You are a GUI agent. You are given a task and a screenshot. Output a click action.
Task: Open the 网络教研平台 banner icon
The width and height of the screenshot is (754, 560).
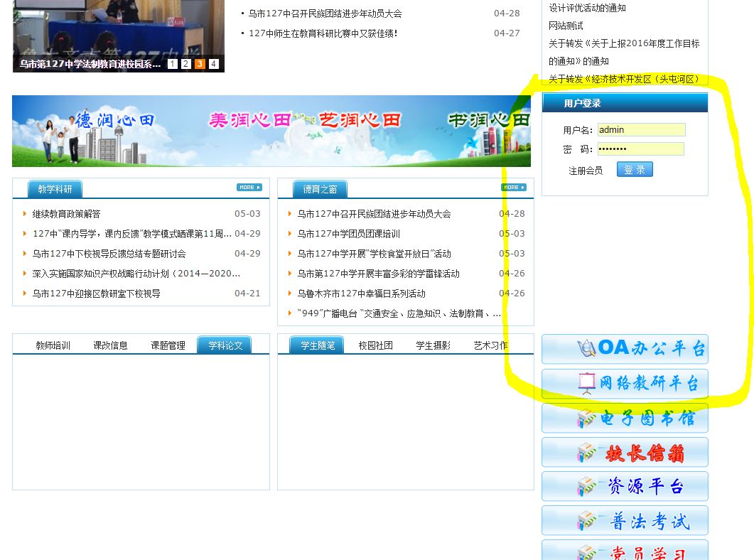tap(625, 384)
